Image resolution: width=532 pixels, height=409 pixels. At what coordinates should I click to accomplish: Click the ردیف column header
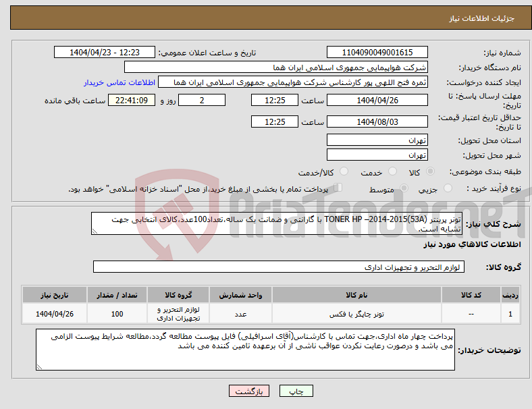(x=510, y=295)
